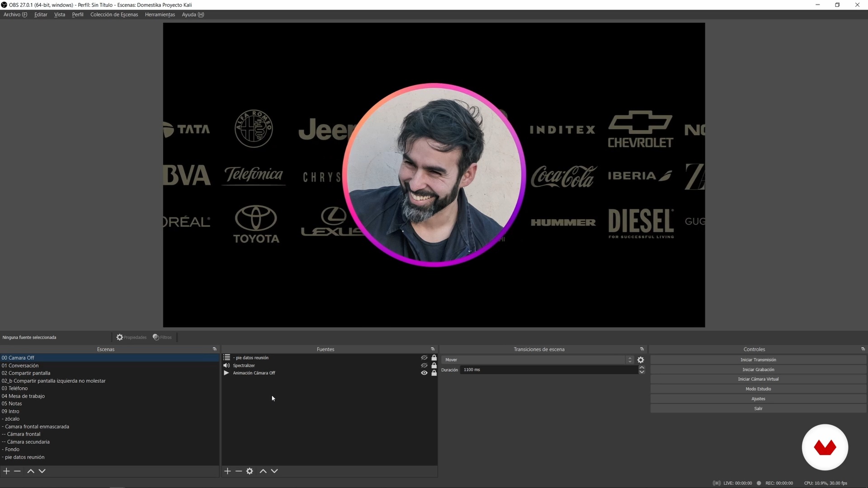
Task: Click the OBS application icon in title bar
Action: click(4, 5)
